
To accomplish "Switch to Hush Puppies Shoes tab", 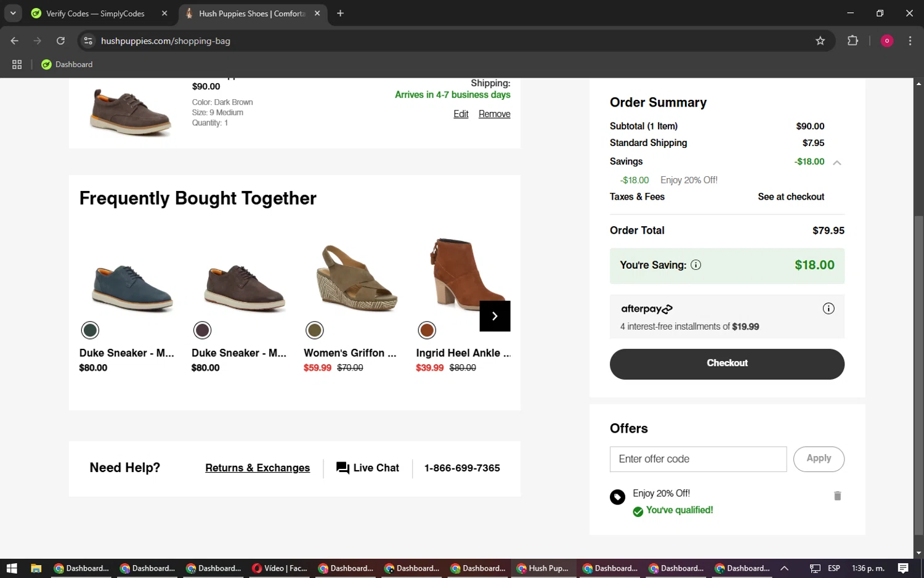I will [x=251, y=14].
